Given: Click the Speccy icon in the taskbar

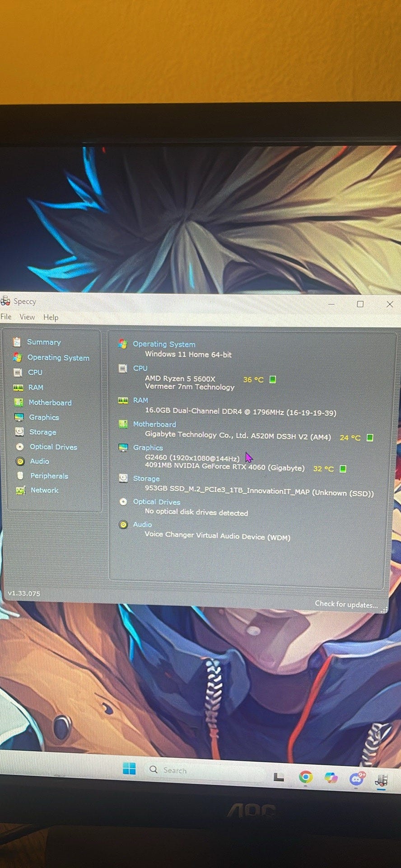Looking at the screenshot, I should coord(382,779).
